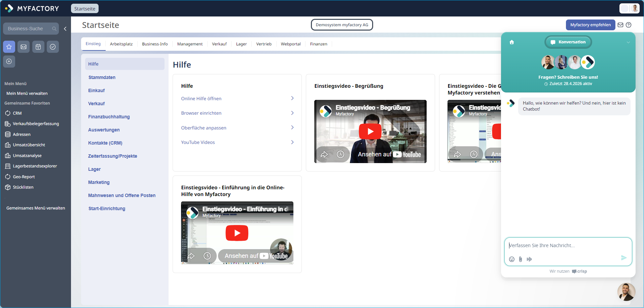
Task: Expand YouTube Videos chevron
Action: tap(292, 142)
